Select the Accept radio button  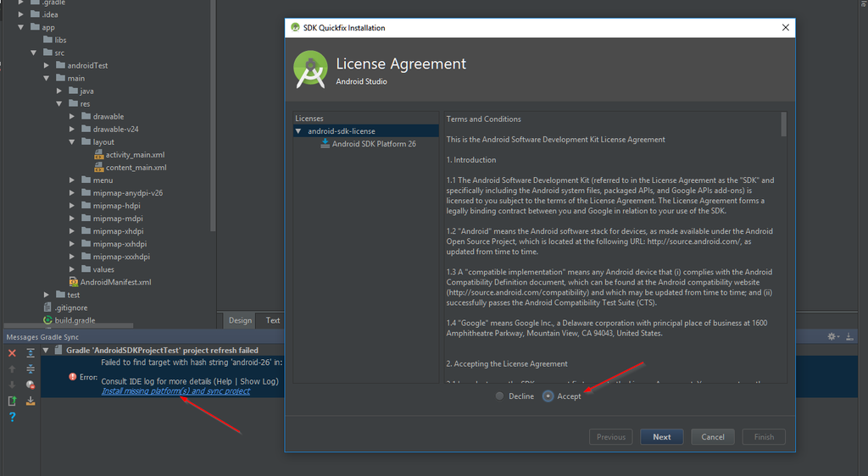pyautogui.click(x=548, y=396)
